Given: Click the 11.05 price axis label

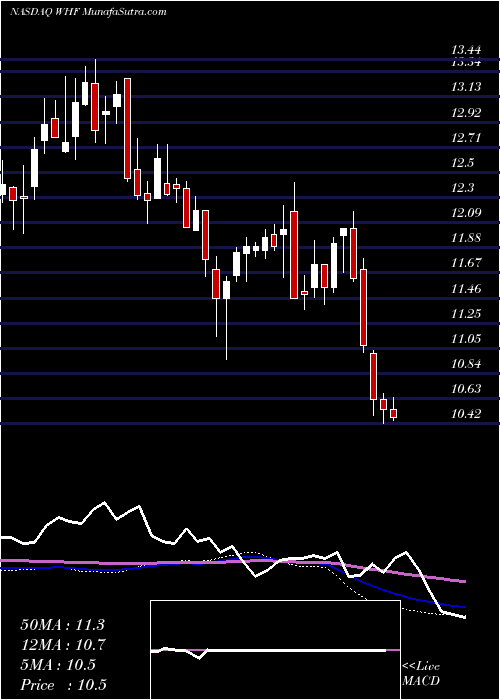Looking at the screenshot, I should coord(466,339).
